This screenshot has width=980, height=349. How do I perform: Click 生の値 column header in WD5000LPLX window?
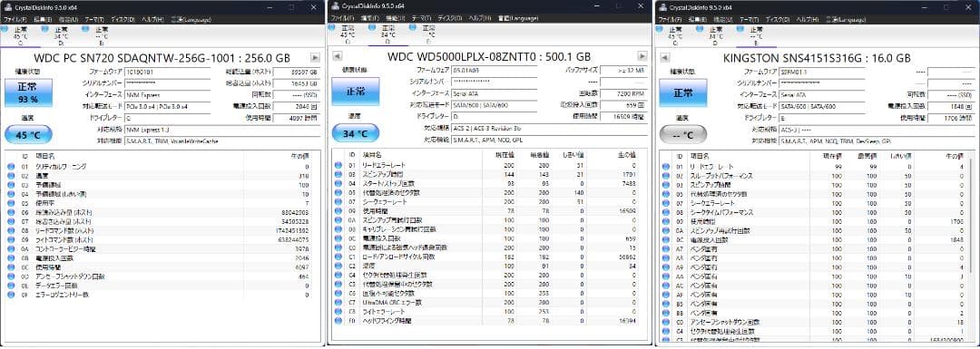627,154
